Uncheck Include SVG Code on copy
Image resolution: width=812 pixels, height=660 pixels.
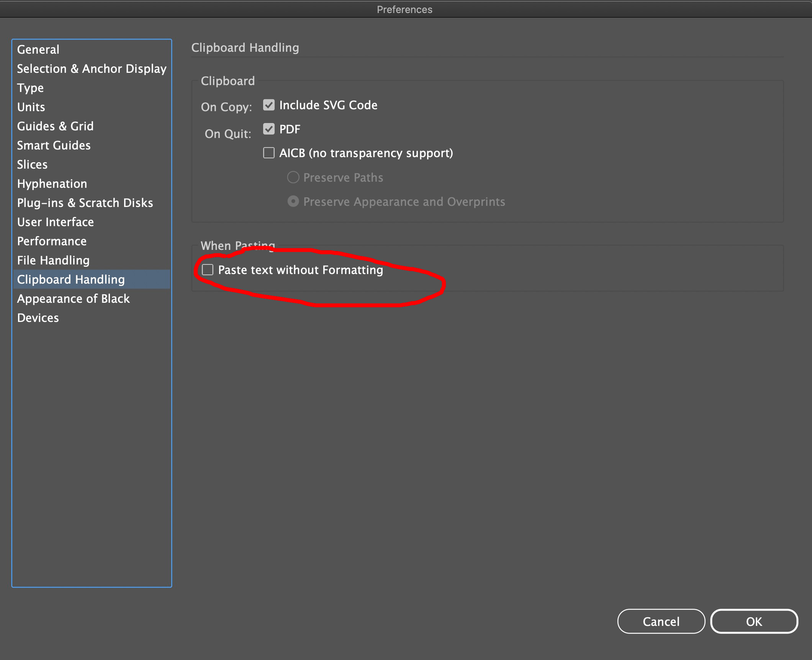coord(268,105)
